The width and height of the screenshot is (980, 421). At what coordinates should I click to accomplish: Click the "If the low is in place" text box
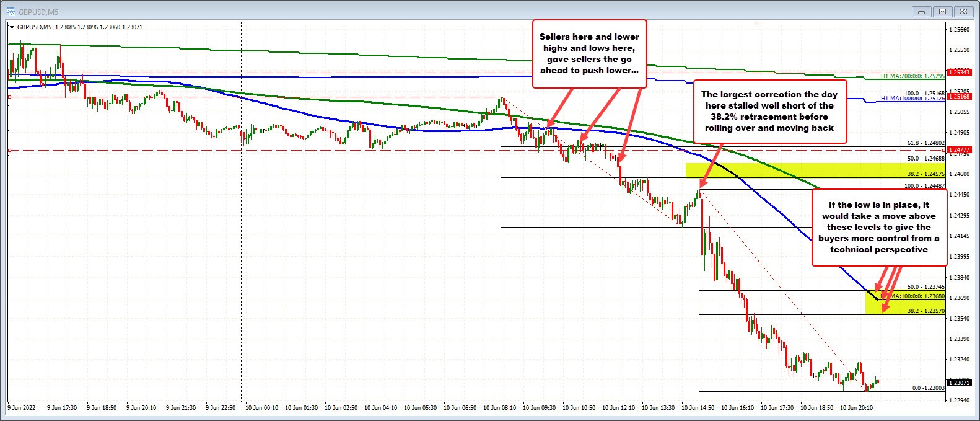[x=878, y=227]
